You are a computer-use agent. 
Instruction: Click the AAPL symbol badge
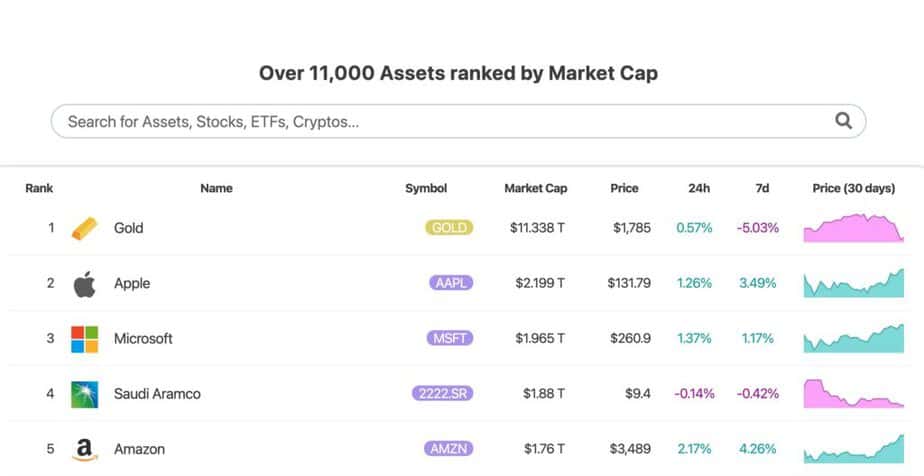click(451, 283)
